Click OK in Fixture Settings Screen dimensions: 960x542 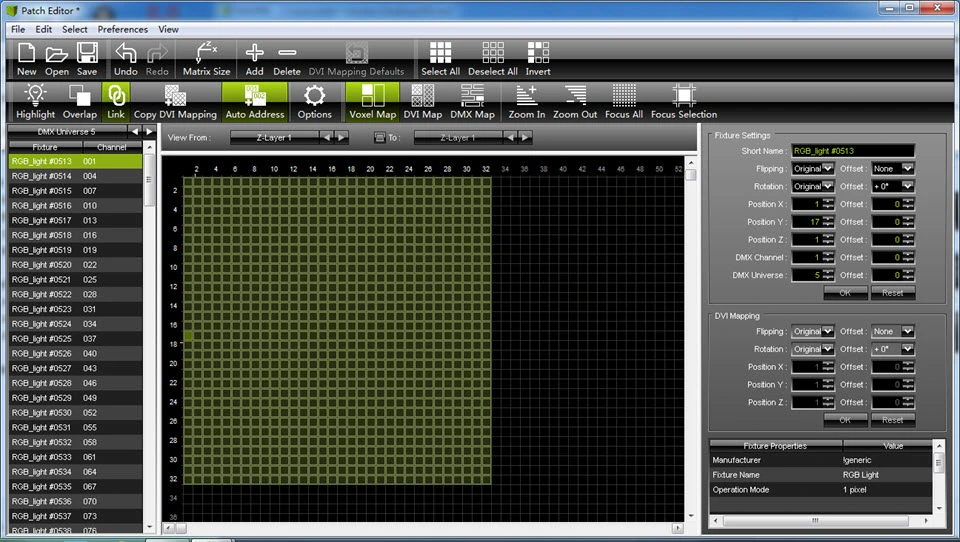[845, 293]
